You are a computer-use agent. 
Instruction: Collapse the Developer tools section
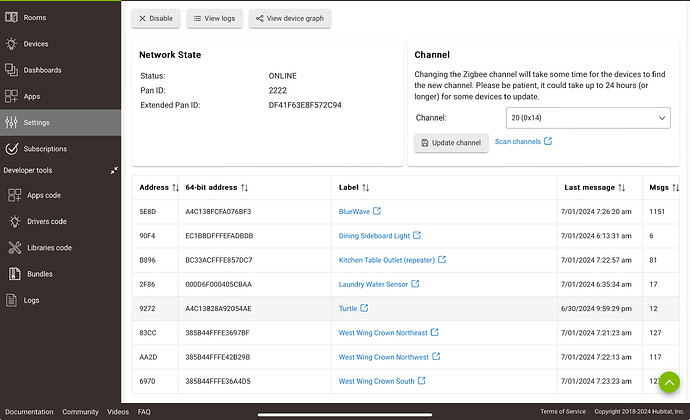tap(114, 170)
